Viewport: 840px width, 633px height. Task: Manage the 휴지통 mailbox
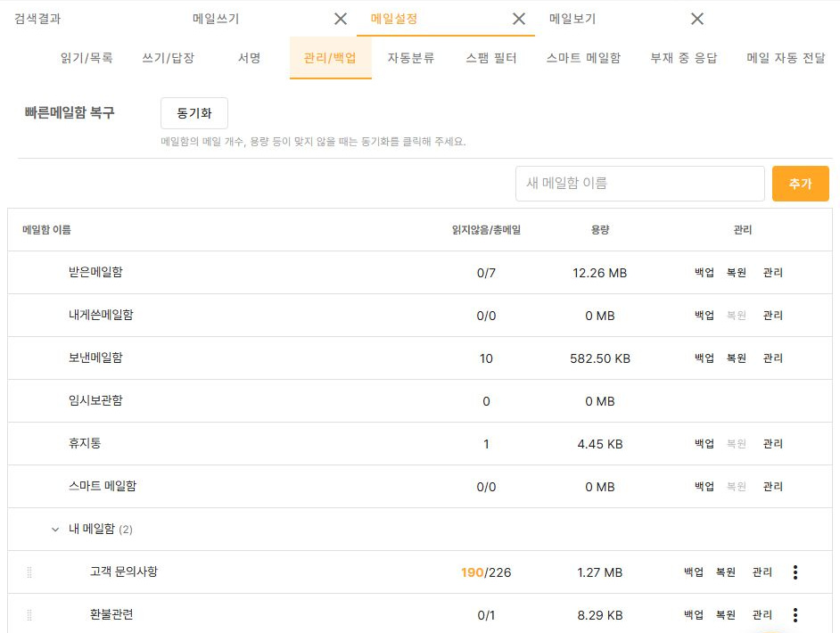(772, 444)
